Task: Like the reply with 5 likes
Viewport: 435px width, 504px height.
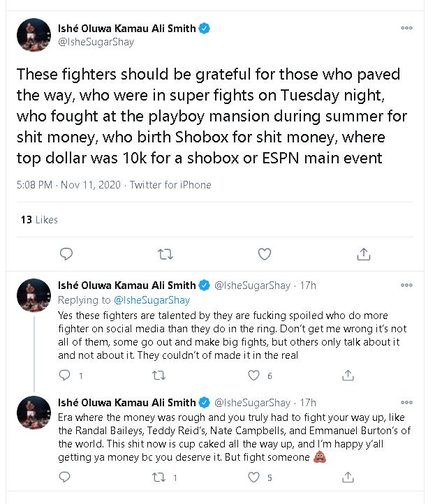Action: point(255,477)
